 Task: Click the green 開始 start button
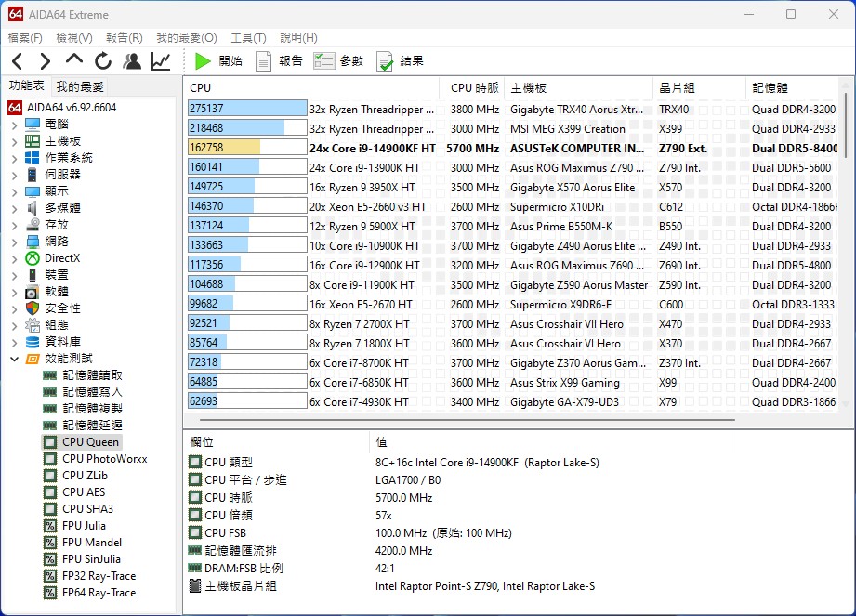tap(218, 61)
